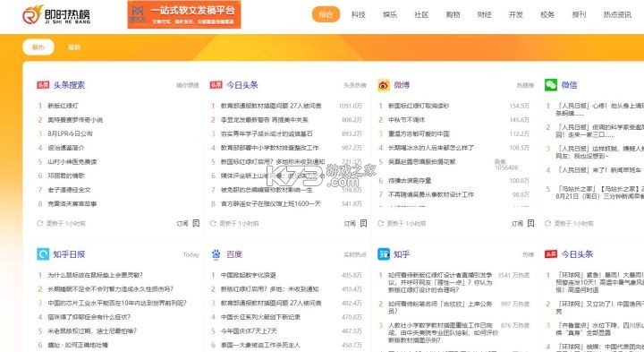The height and width of the screenshot is (352, 644).
Task: Click the Baidu paw icon
Action: pos(216,254)
